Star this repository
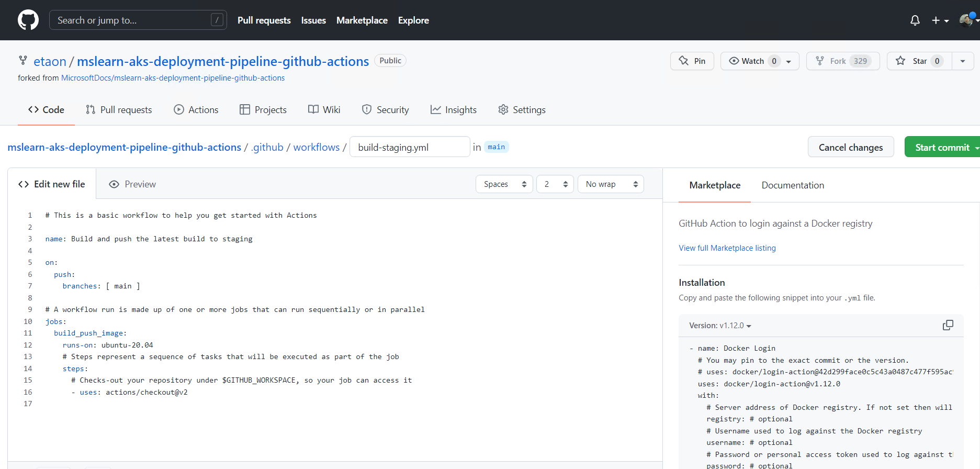Viewport: 980px width, 469px height. tap(919, 61)
